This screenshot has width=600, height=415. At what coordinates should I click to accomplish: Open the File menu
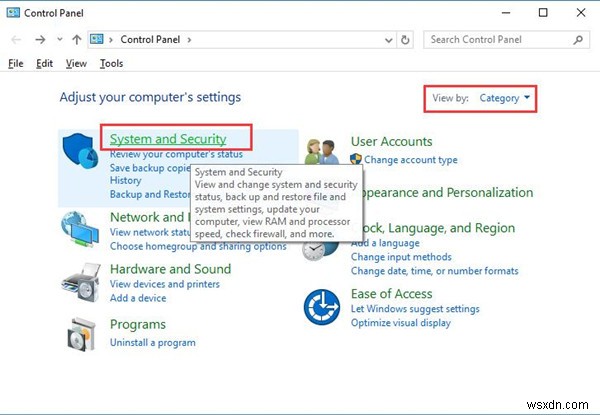coord(15,63)
